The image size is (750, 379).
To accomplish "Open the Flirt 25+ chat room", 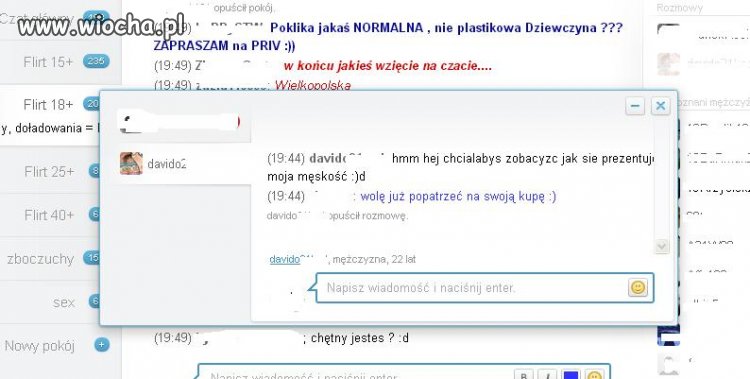I will 49,171.
